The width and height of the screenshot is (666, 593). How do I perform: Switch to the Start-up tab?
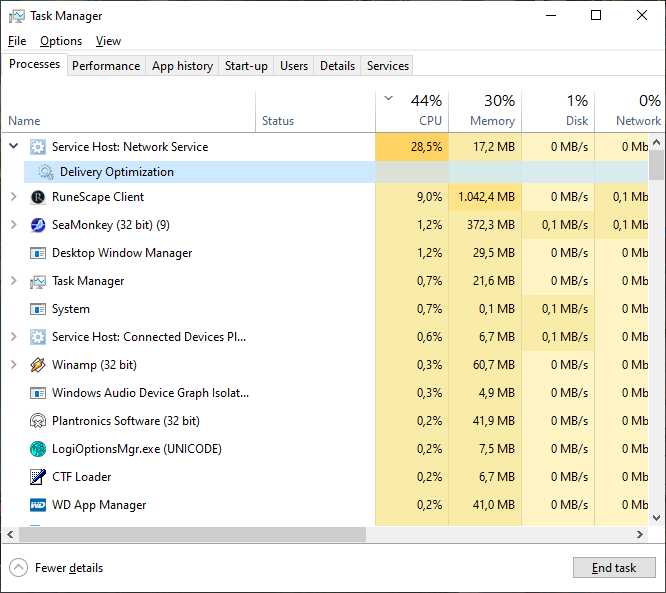pyautogui.click(x=246, y=66)
